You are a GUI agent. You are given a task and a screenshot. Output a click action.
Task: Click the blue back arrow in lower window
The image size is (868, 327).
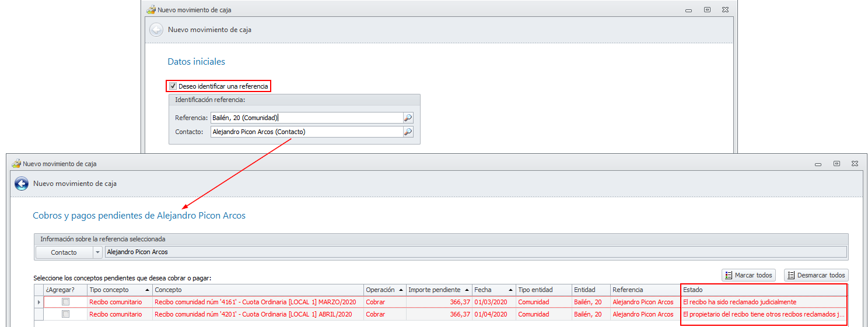(x=22, y=184)
